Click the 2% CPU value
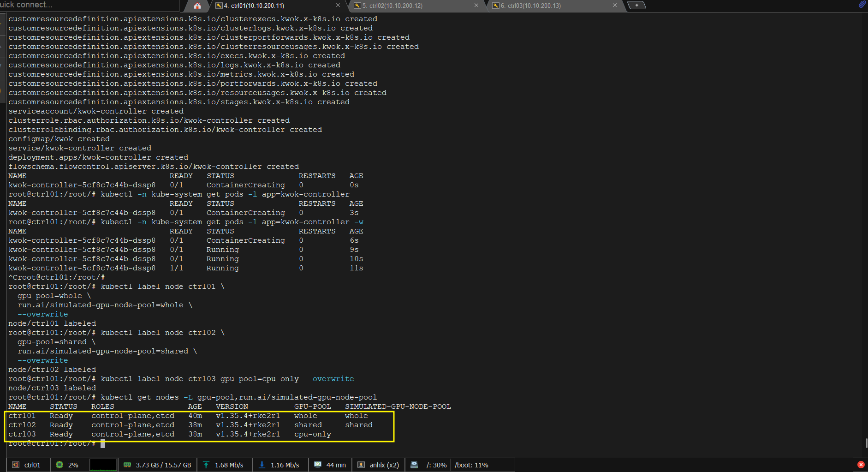868x472 pixels. [x=73, y=465]
